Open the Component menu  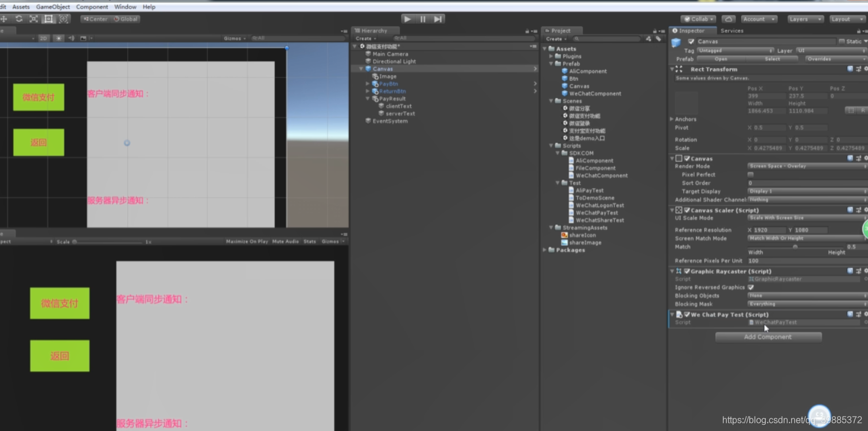coord(92,7)
